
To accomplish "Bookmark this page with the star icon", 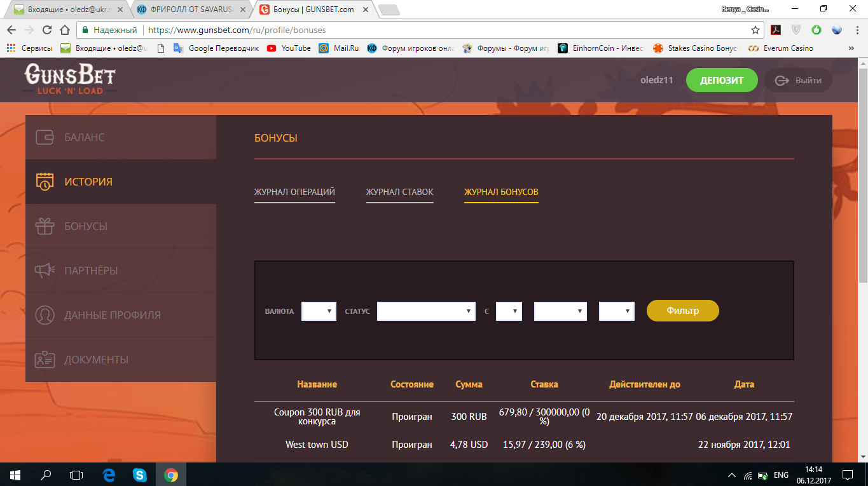I will [755, 30].
